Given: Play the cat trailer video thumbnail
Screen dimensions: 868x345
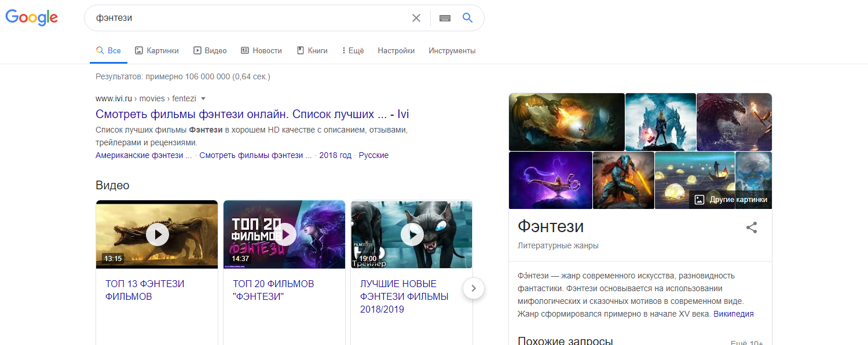Looking at the screenshot, I should pyautogui.click(x=412, y=234).
